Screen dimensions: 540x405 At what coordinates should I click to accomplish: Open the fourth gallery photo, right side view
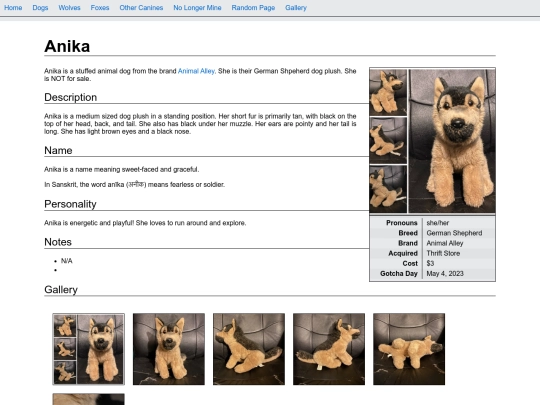(x=329, y=349)
